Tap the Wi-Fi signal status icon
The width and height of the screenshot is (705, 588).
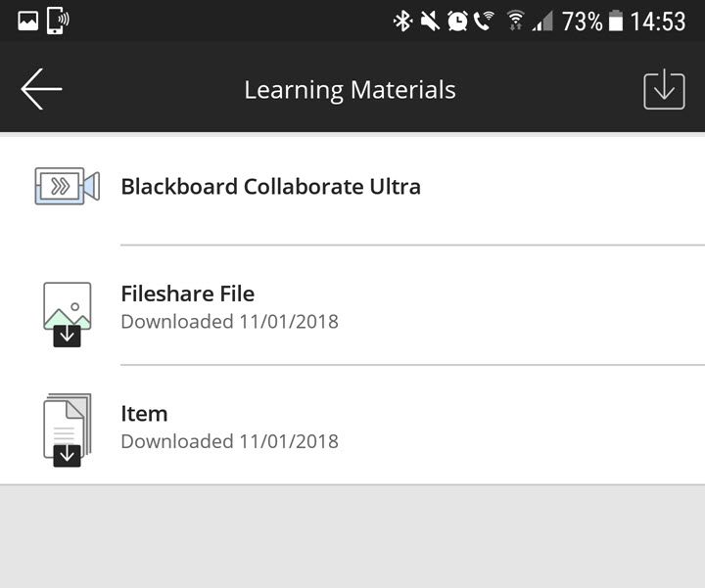(x=515, y=21)
